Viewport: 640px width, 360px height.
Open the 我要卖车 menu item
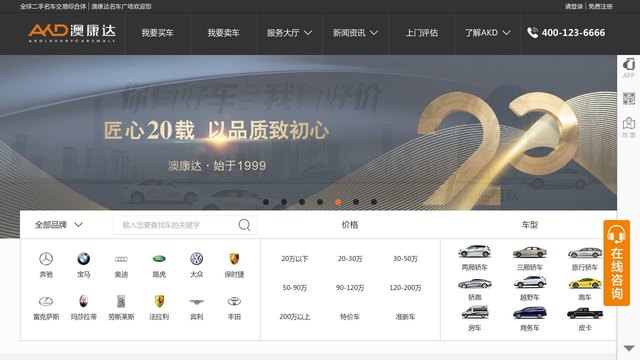tap(223, 33)
